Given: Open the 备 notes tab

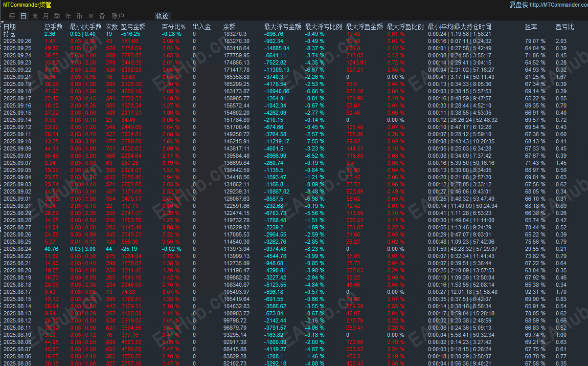Looking at the screenshot, I should (102, 16).
